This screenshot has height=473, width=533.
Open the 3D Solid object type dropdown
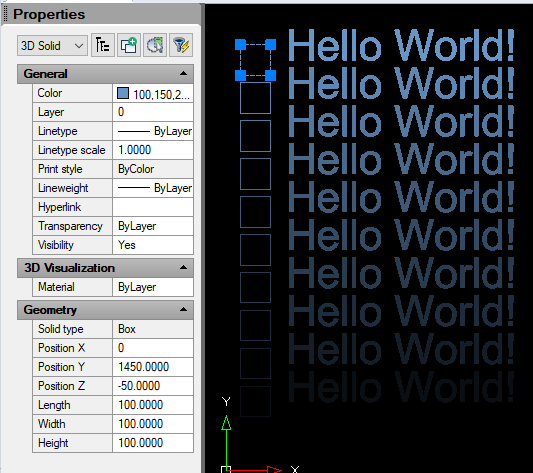click(52, 46)
